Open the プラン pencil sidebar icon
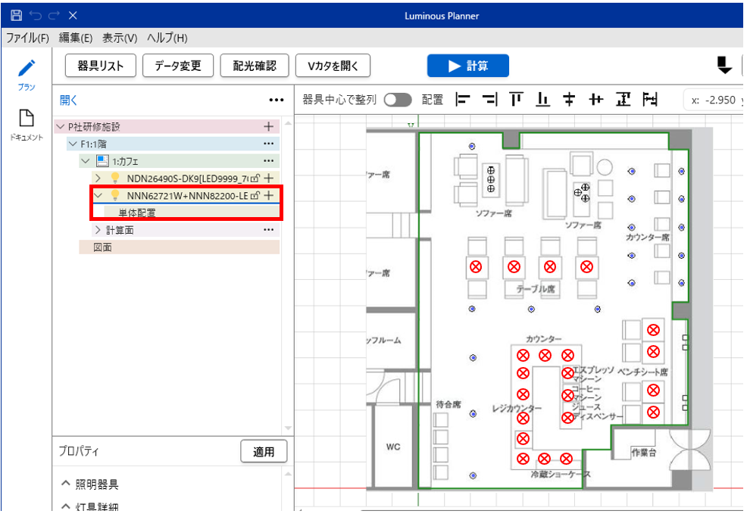Viewport: 750px width, 514px height. click(x=27, y=70)
